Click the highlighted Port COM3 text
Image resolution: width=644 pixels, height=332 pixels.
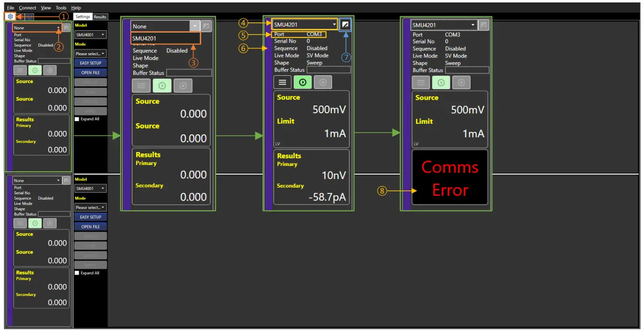(299, 35)
